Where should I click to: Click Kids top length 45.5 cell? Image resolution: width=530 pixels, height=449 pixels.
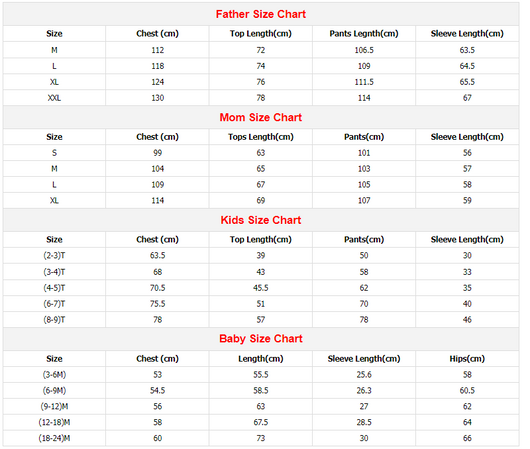(x=261, y=288)
